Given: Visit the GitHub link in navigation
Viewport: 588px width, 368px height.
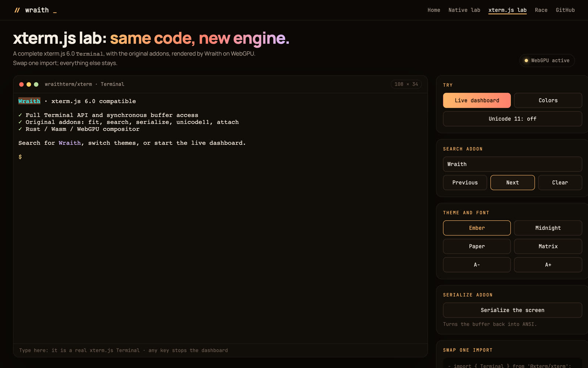Looking at the screenshot, I should point(565,10).
